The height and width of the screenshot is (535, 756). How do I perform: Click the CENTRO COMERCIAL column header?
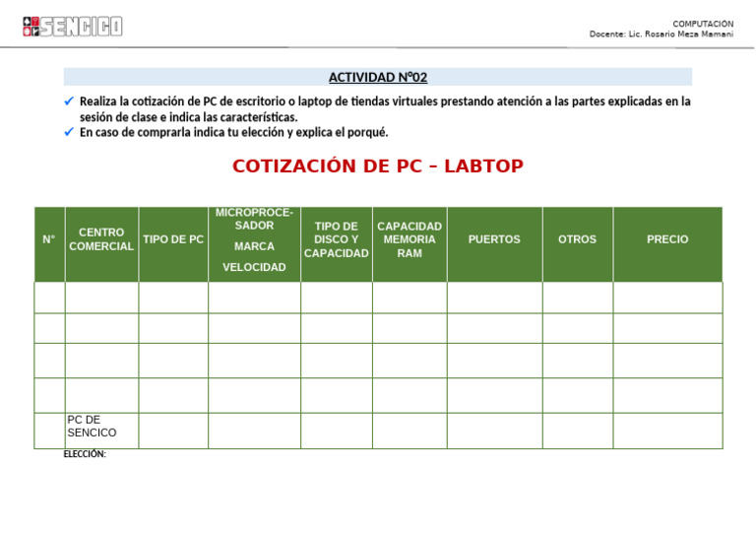coord(101,244)
